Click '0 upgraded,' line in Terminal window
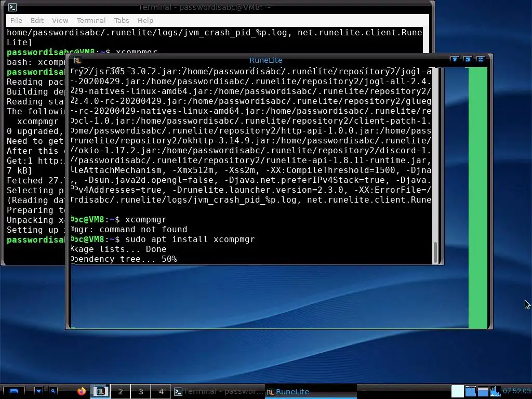 pos(35,131)
